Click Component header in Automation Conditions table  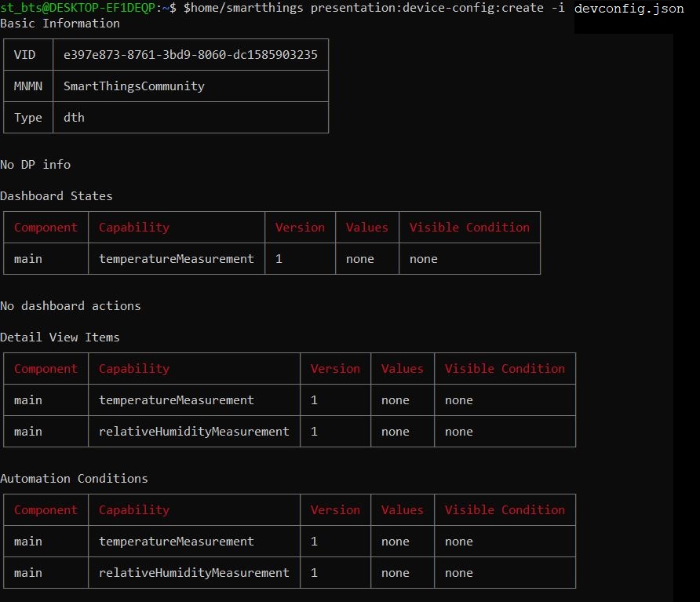click(x=46, y=509)
